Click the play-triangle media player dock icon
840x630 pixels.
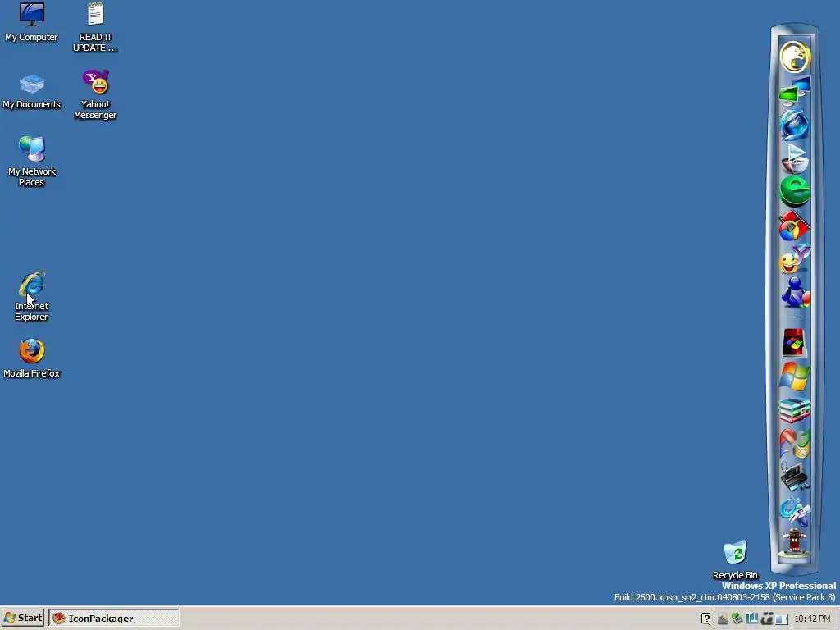click(x=795, y=158)
